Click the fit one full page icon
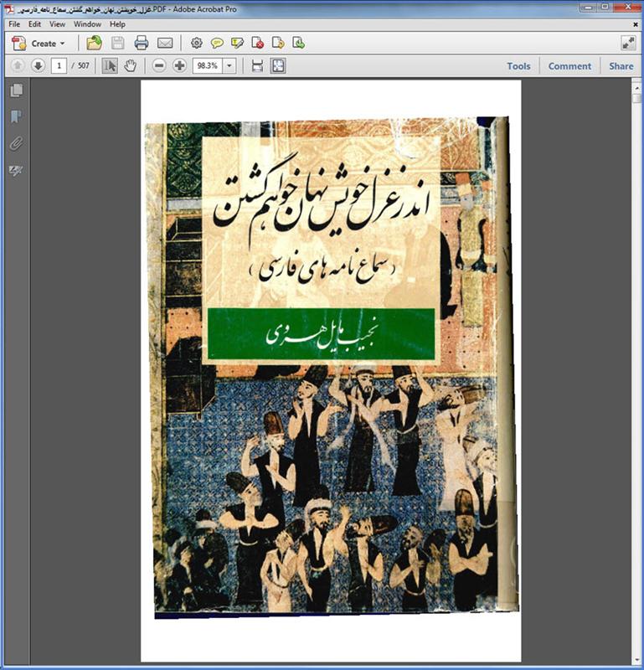This screenshot has width=644, height=670. 278,66
